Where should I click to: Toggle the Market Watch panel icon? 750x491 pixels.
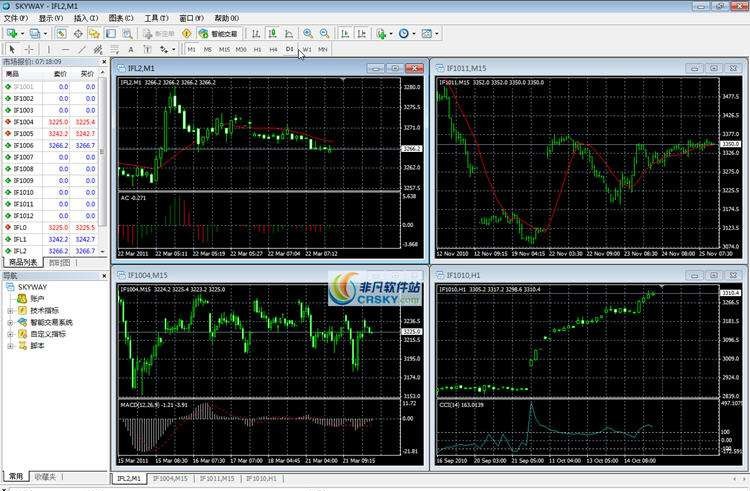[x=61, y=33]
